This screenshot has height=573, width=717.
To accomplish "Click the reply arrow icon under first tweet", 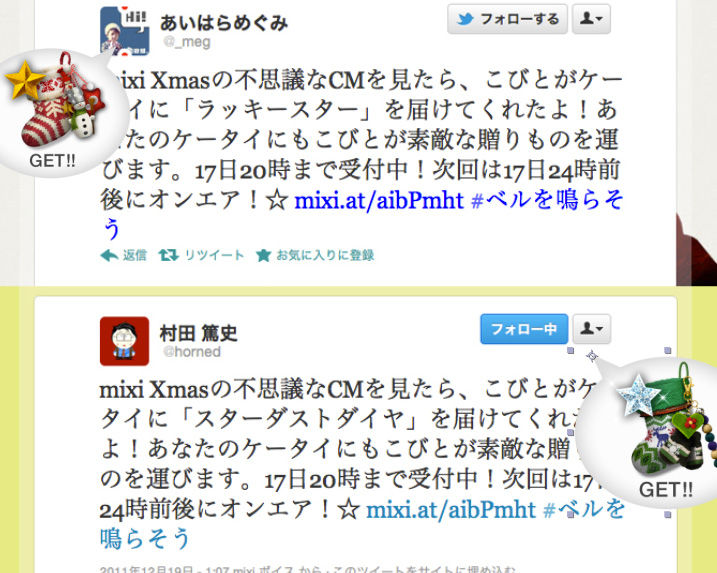I will click(x=109, y=255).
